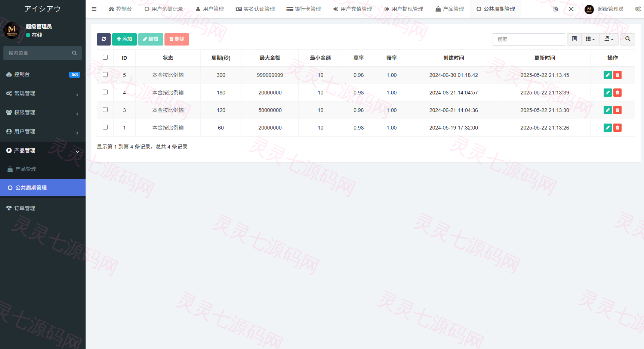Switch to 用户余额记录 tab
This screenshot has height=349, width=644.
tap(164, 9)
